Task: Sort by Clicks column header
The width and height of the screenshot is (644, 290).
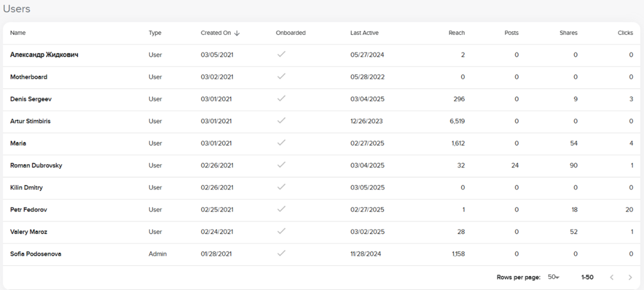Action: click(625, 33)
